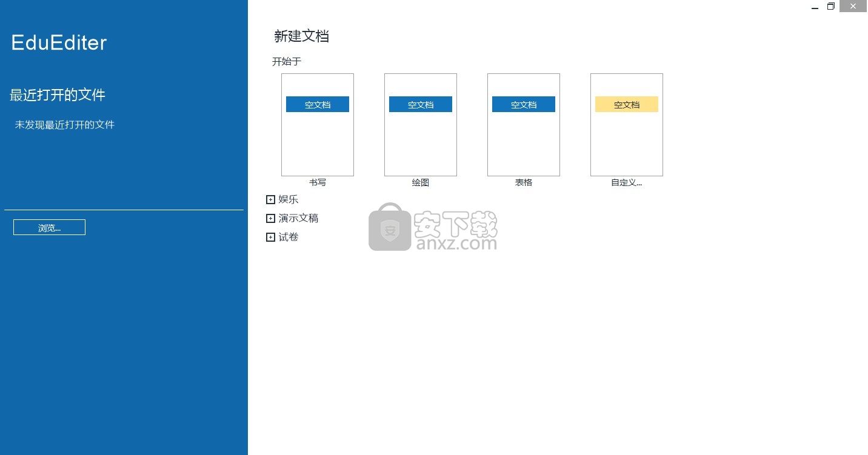
Task: Expand the 娱乐 category
Action: (270, 200)
